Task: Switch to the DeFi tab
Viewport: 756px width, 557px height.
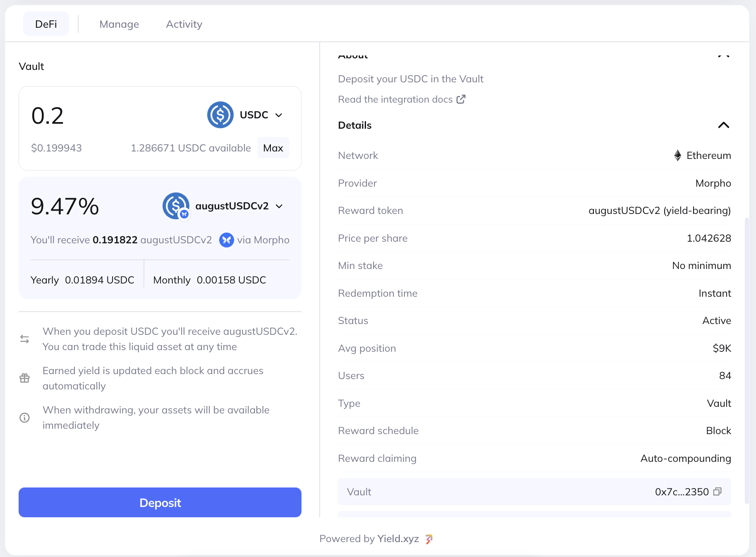Action: click(46, 24)
